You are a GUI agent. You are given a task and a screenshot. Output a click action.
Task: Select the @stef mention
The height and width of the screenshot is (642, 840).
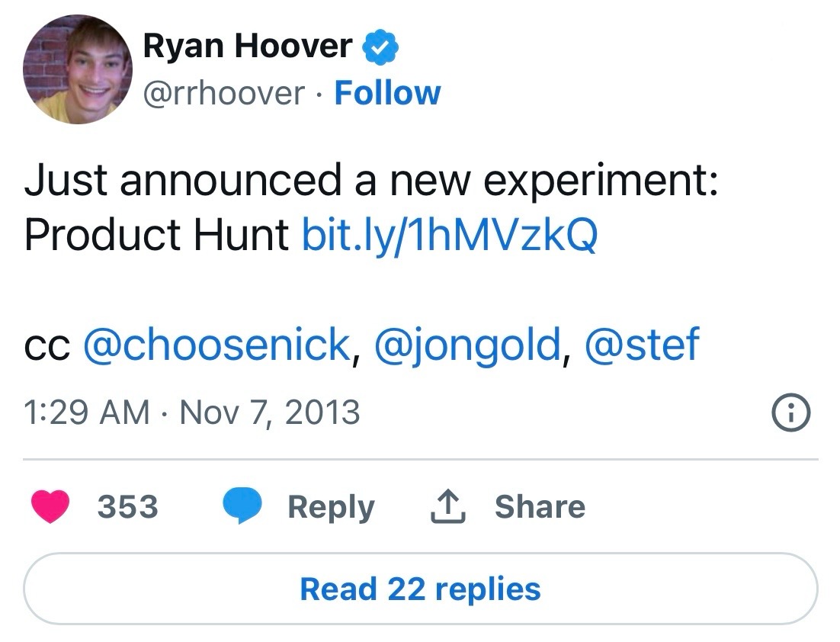[x=641, y=345]
